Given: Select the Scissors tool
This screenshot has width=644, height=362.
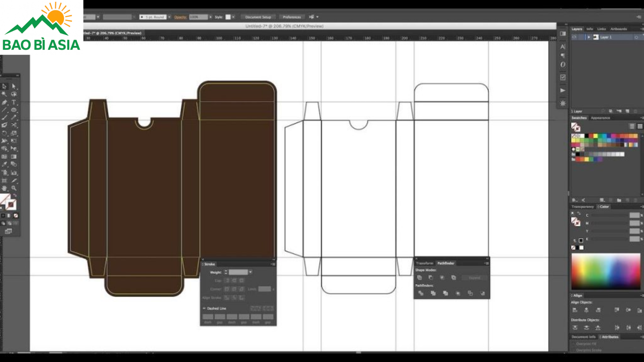Looking at the screenshot, I should [x=14, y=125].
